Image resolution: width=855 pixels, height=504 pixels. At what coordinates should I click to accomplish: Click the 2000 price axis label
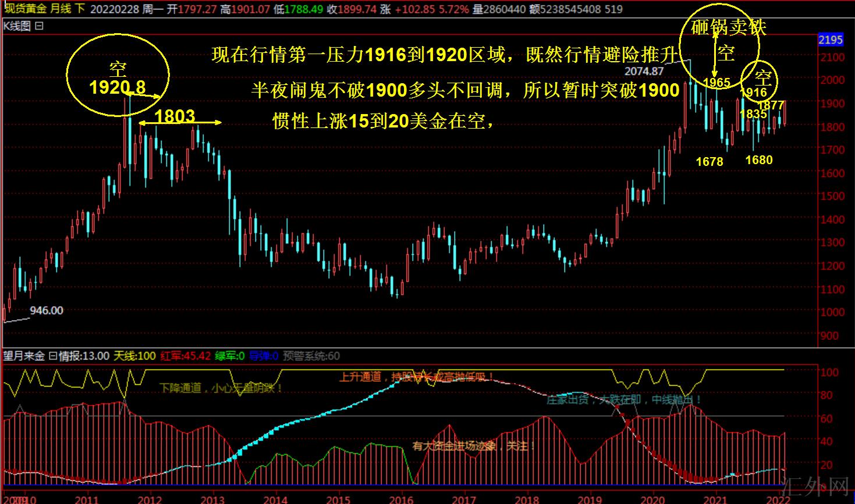click(832, 80)
